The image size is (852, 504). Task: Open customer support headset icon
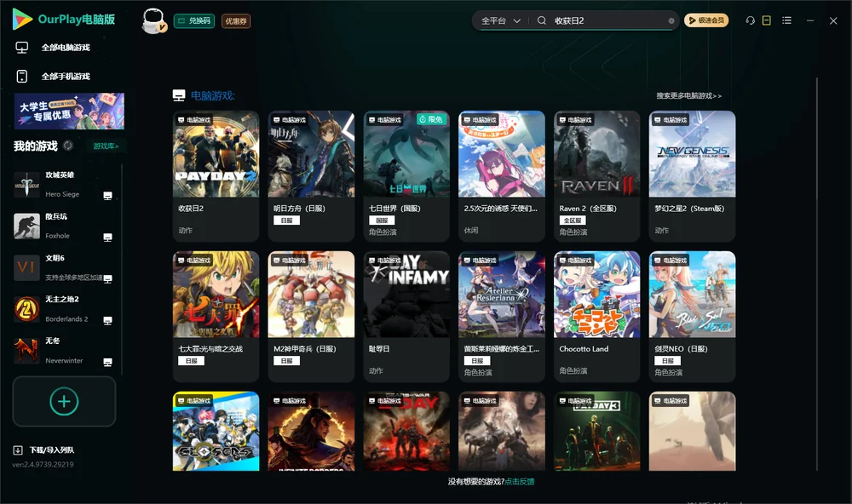coord(751,20)
